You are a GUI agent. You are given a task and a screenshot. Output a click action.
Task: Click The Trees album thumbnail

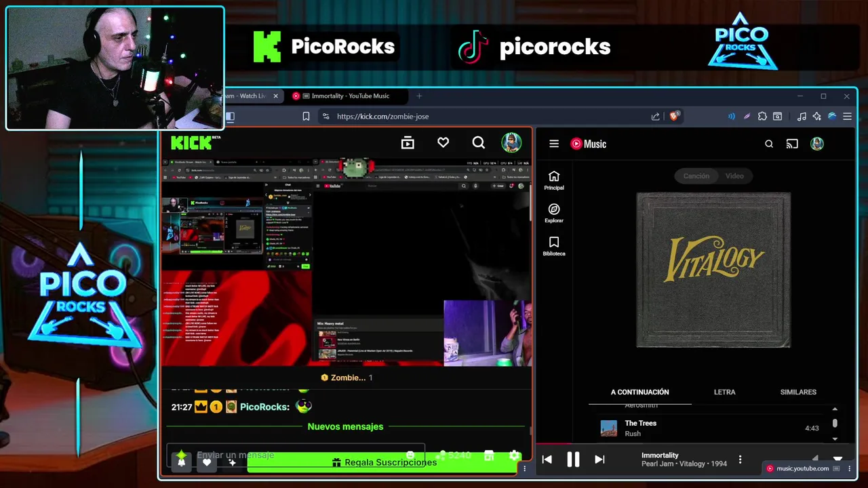coord(609,428)
